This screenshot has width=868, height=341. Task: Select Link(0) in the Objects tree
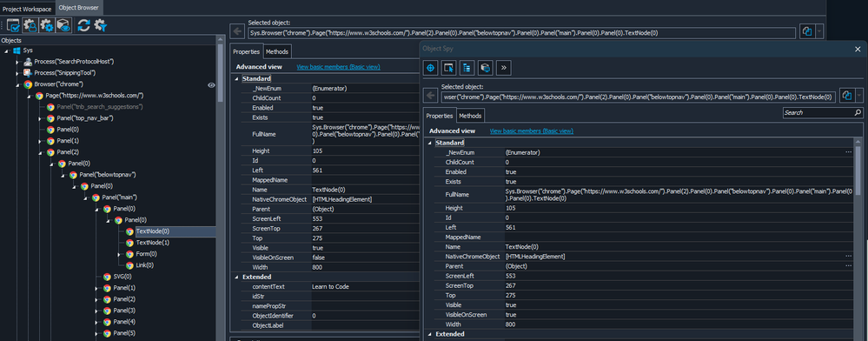tap(144, 265)
